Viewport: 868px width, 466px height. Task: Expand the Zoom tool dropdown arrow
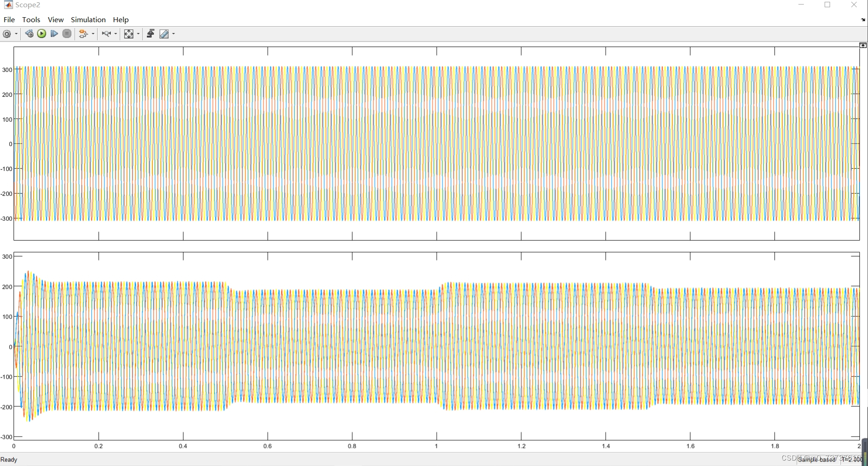tap(116, 34)
